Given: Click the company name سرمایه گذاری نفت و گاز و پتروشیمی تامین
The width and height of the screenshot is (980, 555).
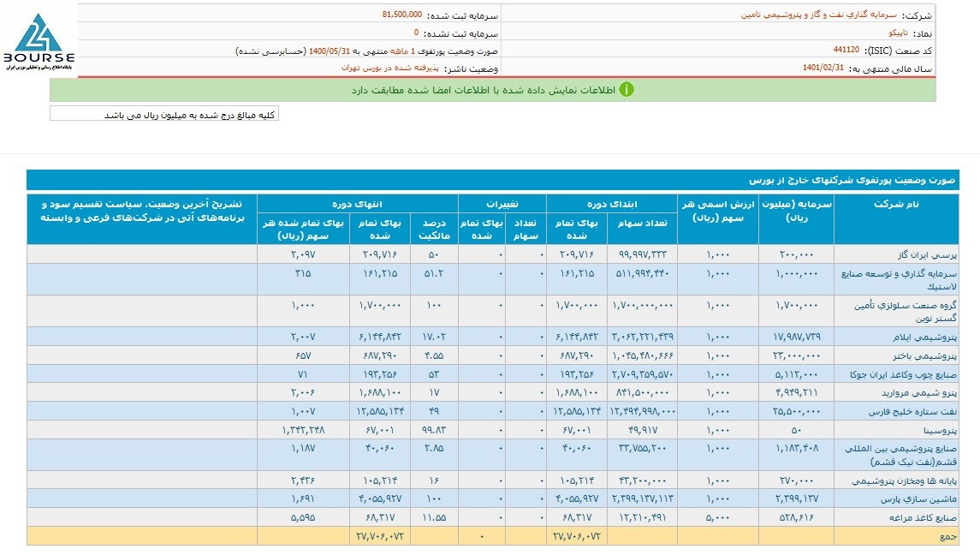Looking at the screenshot, I should [x=819, y=15].
